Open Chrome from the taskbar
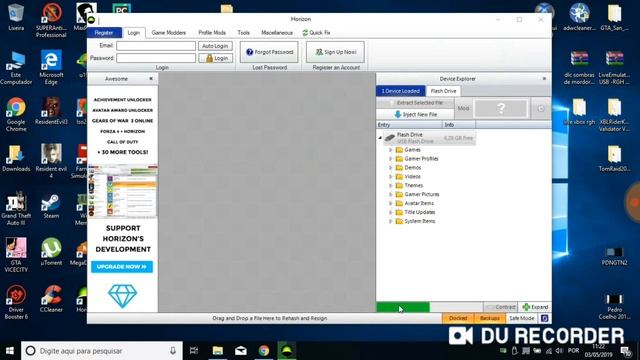The width and height of the screenshot is (640, 360). point(264,351)
